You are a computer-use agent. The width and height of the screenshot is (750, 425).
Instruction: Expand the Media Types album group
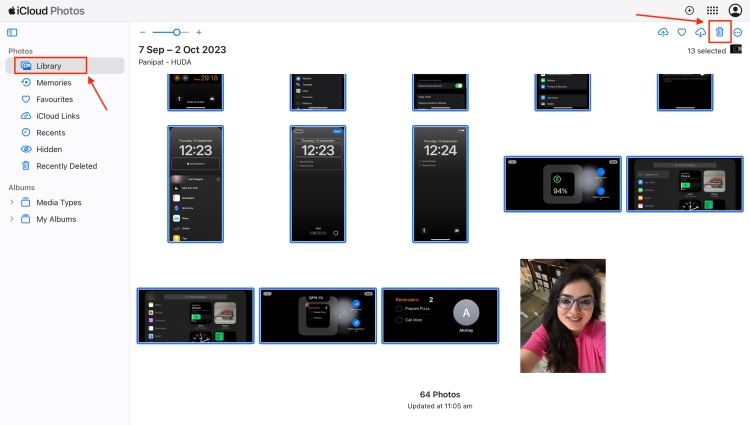12,202
